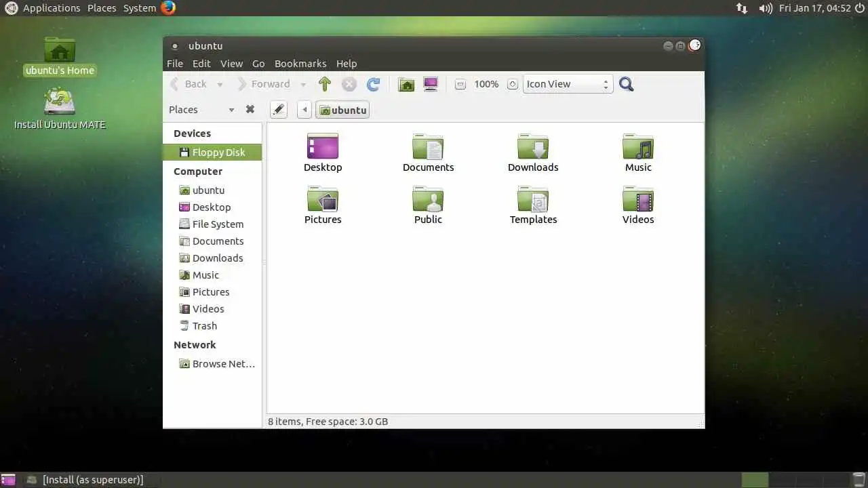The width and height of the screenshot is (868, 488).
Task: Open the Edit menu
Action: click(201, 64)
